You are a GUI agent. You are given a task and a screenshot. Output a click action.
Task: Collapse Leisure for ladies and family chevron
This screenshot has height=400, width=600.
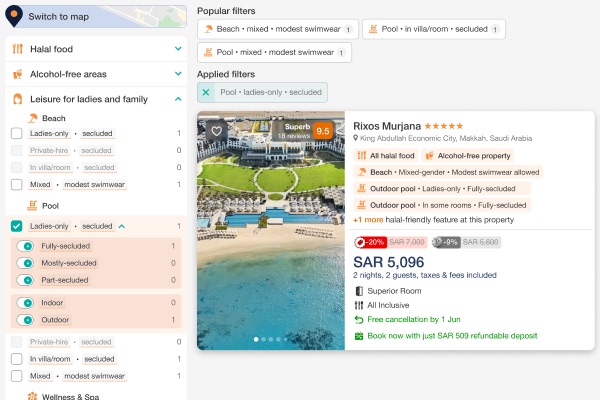click(x=178, y=99)
